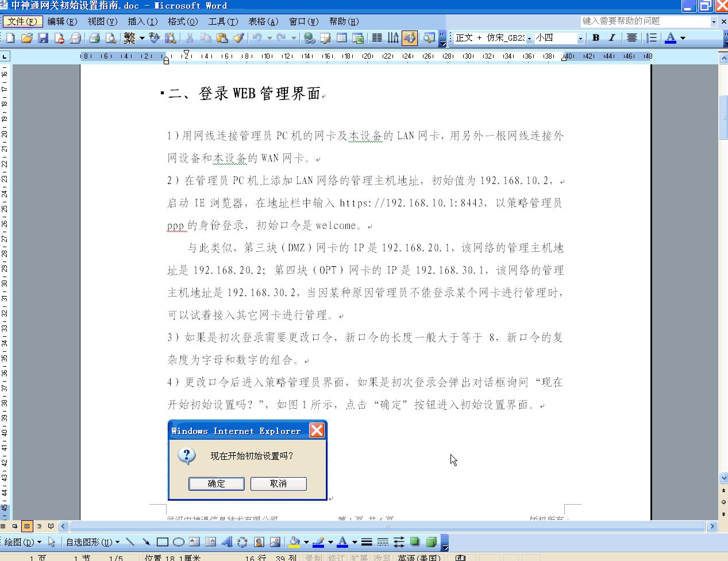
Task: Open the font size dropdown showing 小四
Action: 580,38
